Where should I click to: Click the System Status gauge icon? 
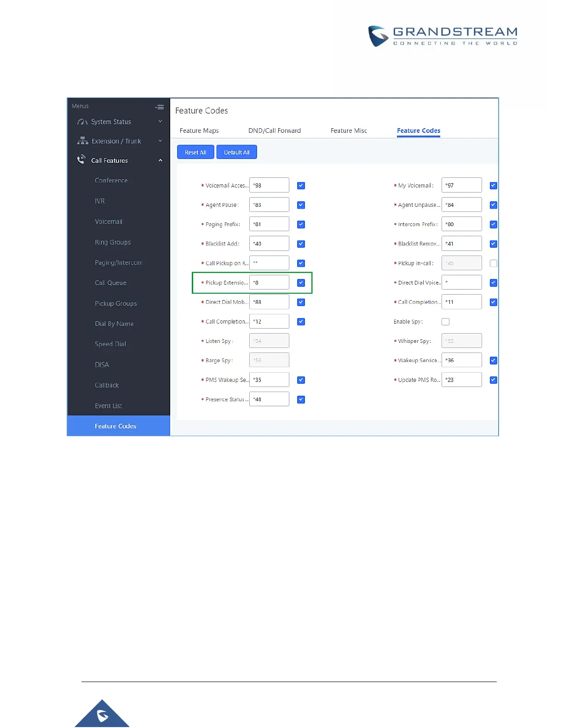tap(82, 122)
